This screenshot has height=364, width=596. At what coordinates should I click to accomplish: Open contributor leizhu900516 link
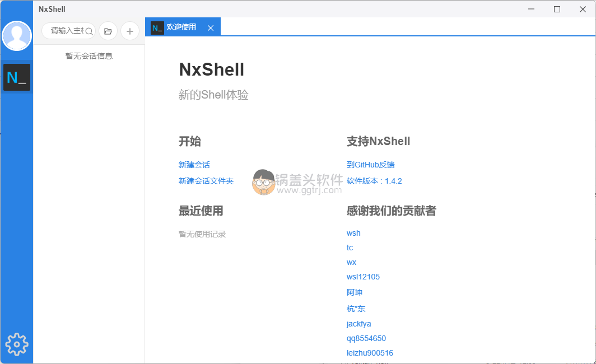tap(370, 353)
